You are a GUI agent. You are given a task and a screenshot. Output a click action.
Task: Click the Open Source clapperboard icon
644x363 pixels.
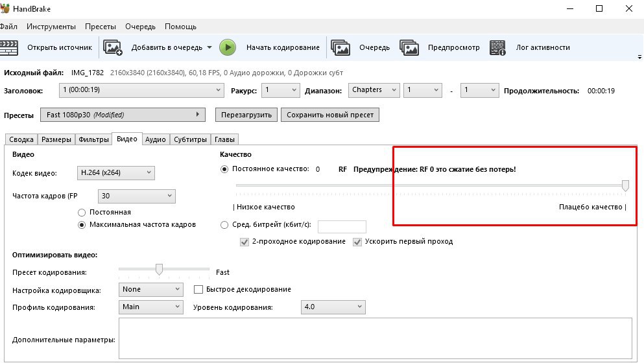pyautogui.click(x=8, y=47)
